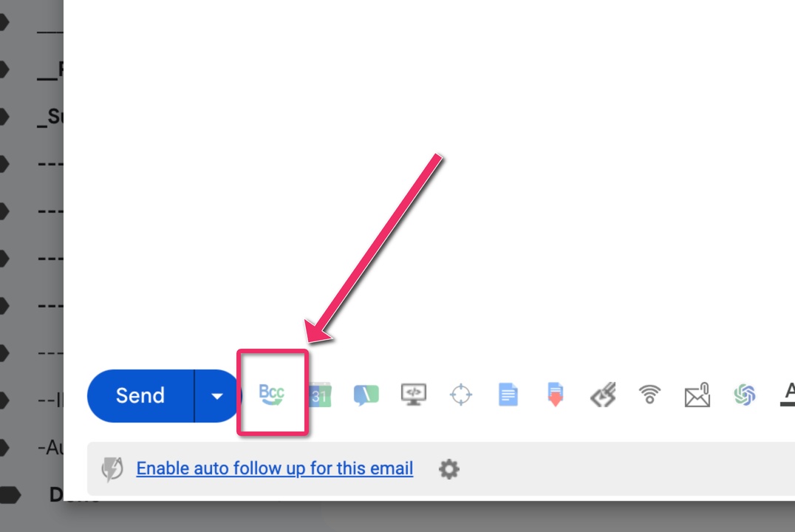Open the monitor HTML code icon
The height and width of the screenshot is (532, 795).
click(x=413, y=395)
